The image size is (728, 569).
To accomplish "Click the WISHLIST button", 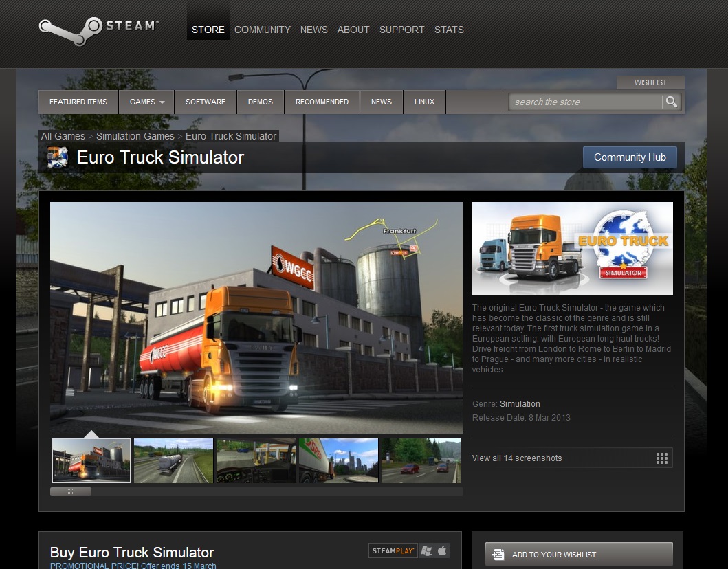I will pos(650,82).
